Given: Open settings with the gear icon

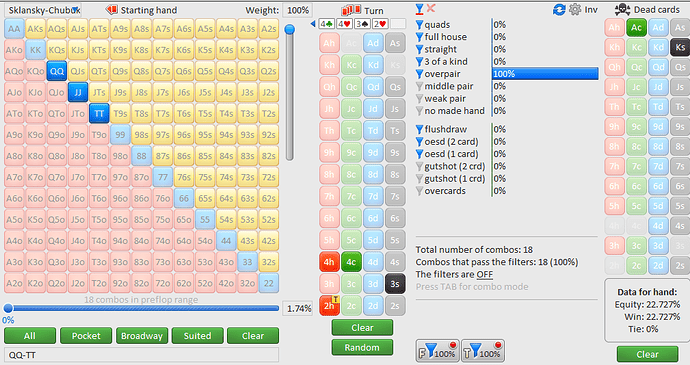Looking at the screenshot, I should 575,9.
